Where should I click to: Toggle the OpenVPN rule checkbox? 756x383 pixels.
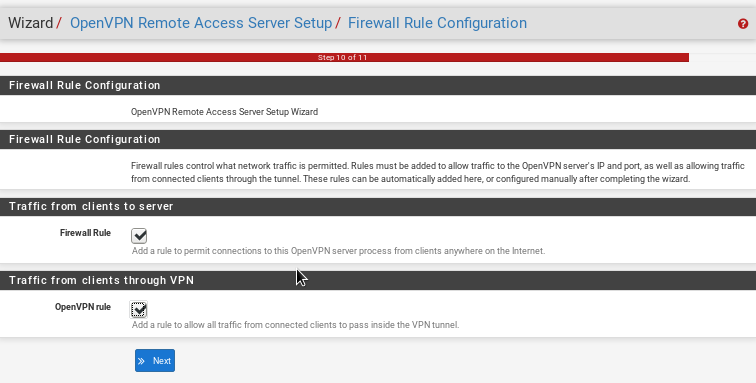pos(139,310)
